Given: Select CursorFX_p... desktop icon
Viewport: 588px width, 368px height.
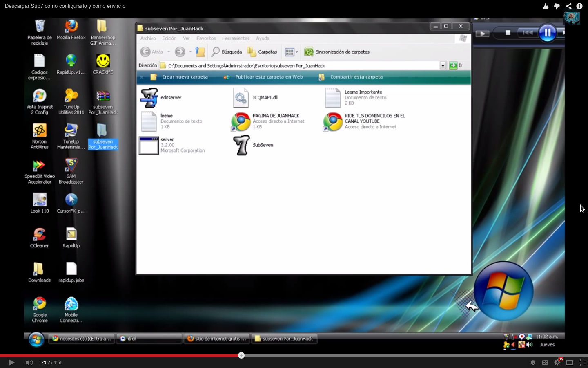Looking at the screenshot, I should point(71,203).
